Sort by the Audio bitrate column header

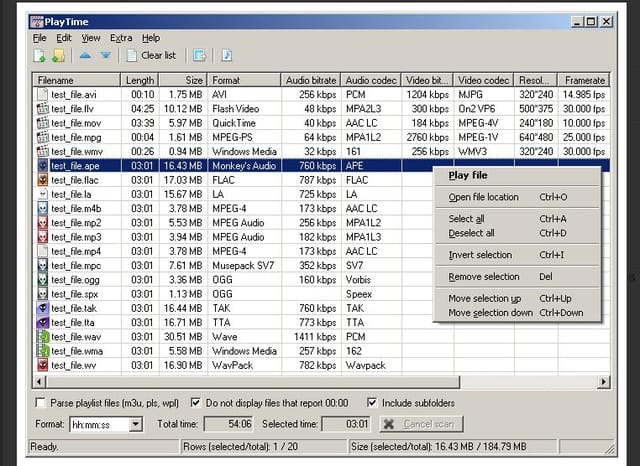click(x=311, y=80)
